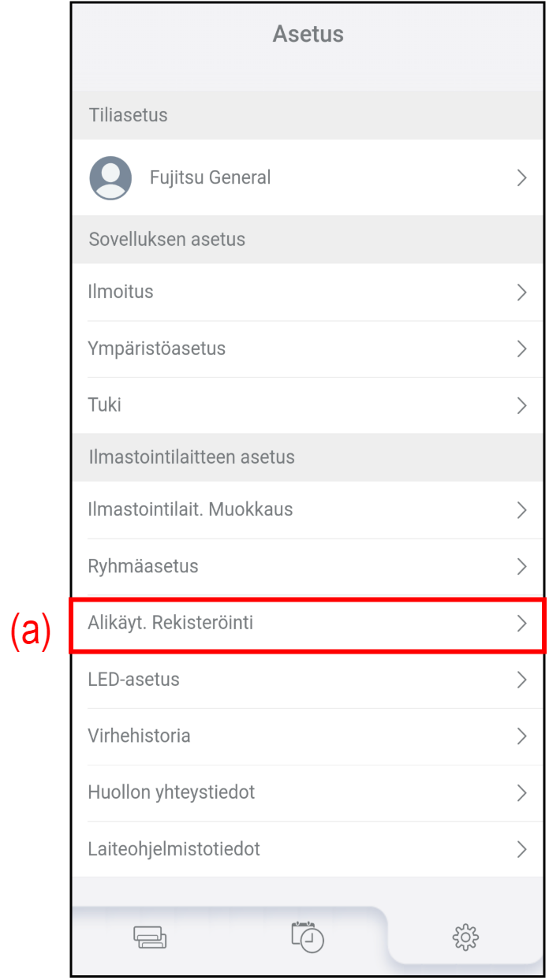Tap the arrow beside Virhehistoria
This screenshot has width=549, height=980.
pyautogui.click(x=521, y=736)
